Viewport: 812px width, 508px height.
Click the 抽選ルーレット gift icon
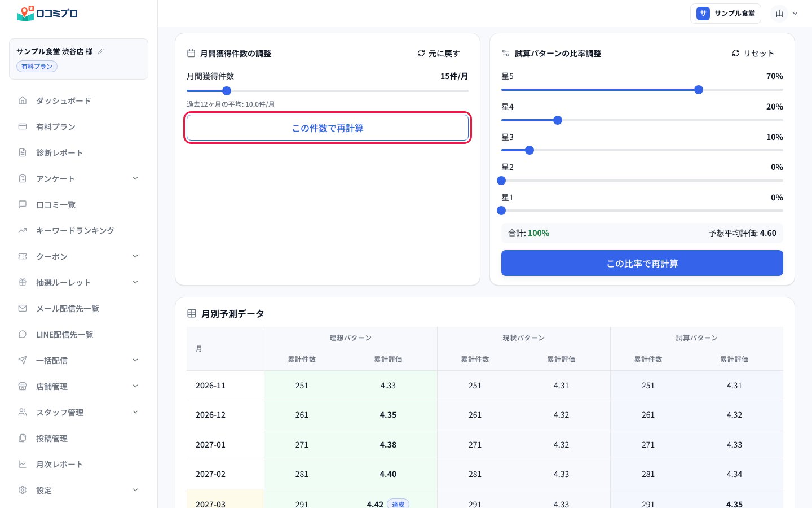(x=23, y=282)
